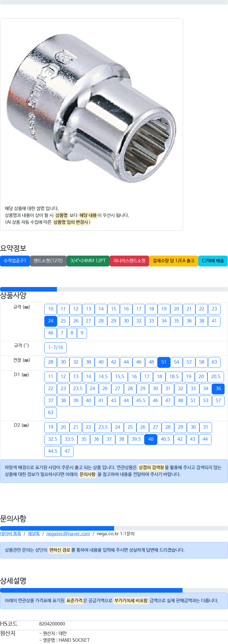Viewport: 228px width, 644px height.
Task: Email negatec@naver.com link
Action: pos(68,534)
